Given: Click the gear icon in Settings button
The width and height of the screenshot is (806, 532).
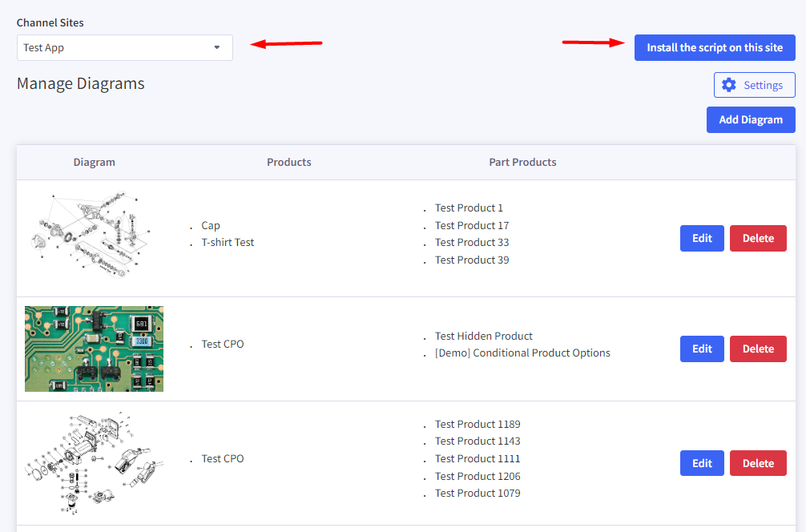Looking at the screenshot, I should [x=728, y=85].
